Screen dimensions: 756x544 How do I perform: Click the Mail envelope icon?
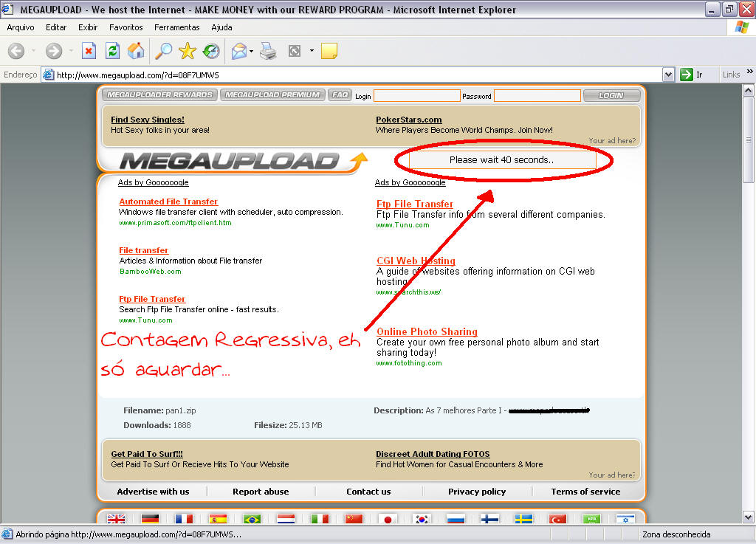[239, 51]
